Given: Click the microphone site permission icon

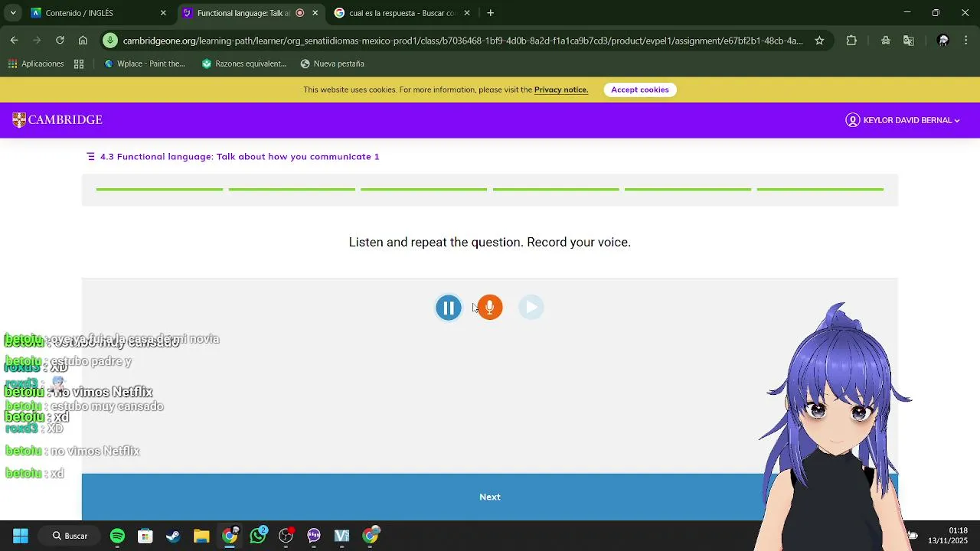Looking at the screenshot, I should [x=111, y=41].
